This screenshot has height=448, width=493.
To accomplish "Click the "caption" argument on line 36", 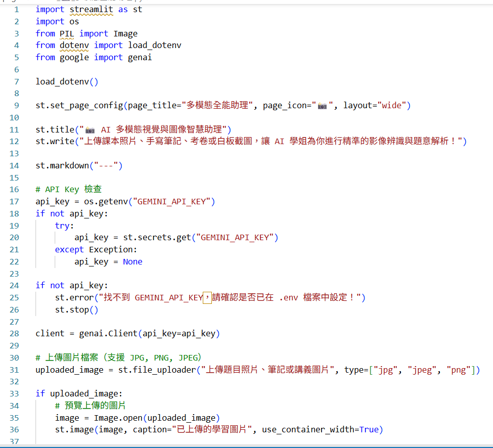I will click(150, 430).
